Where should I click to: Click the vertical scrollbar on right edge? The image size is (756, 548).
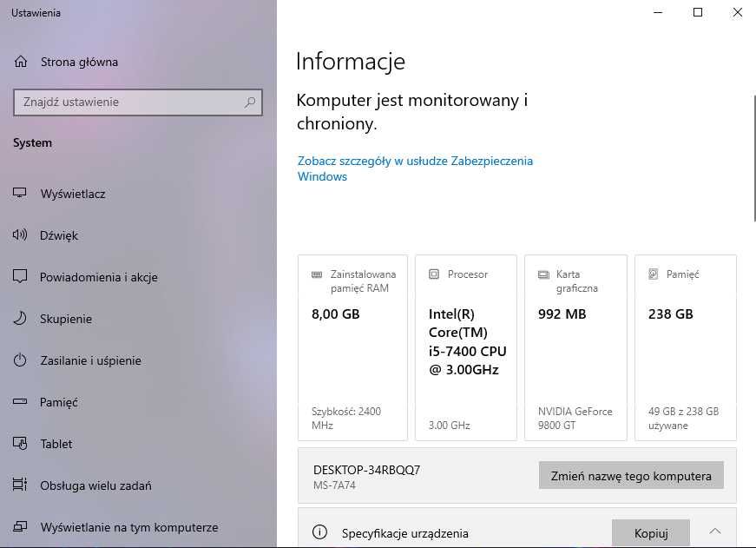(x=753, y=158)
